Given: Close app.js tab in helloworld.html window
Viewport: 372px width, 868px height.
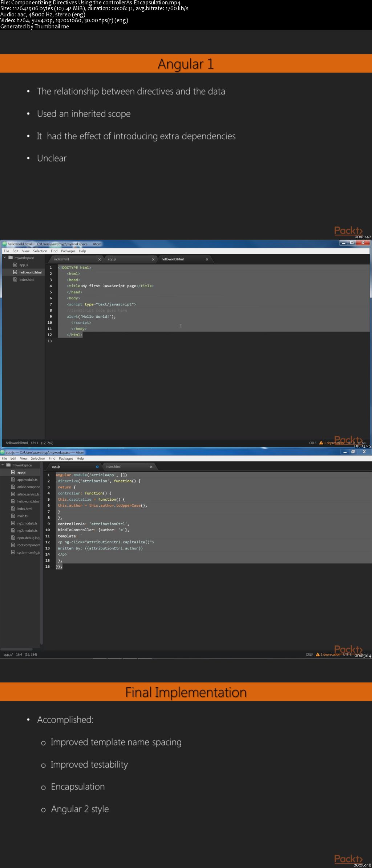Looking at the screenshot, I should (x=153, y=259).
